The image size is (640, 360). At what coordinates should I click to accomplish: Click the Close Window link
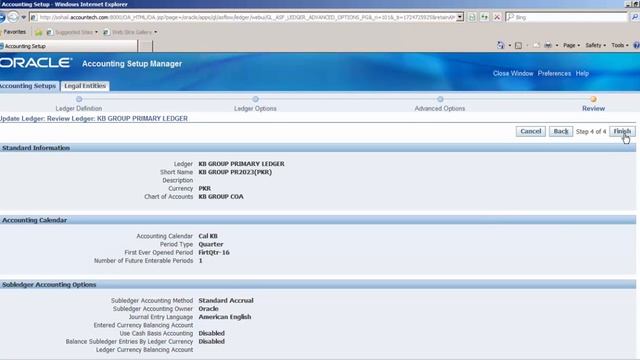(513, 73)
